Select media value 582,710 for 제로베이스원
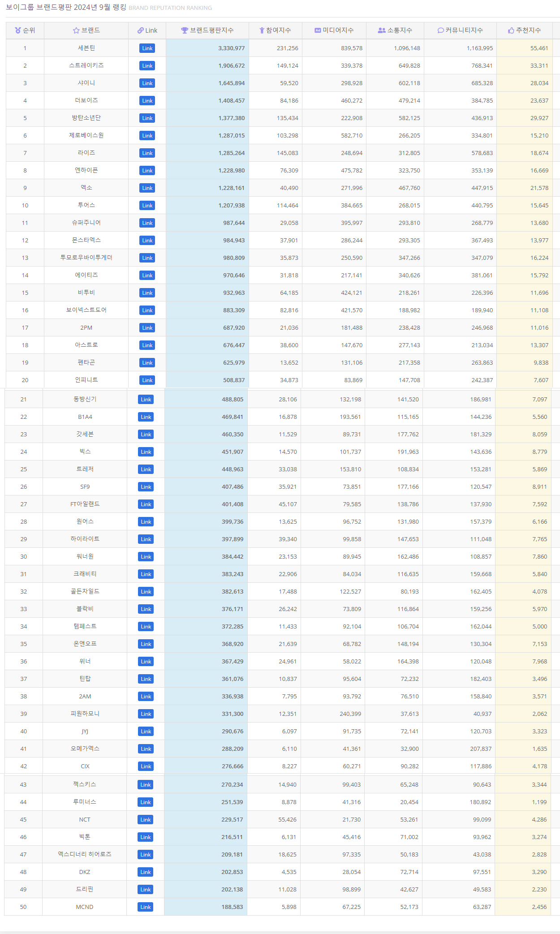Viewport: 560px width, 934px height. coord(352,136)
